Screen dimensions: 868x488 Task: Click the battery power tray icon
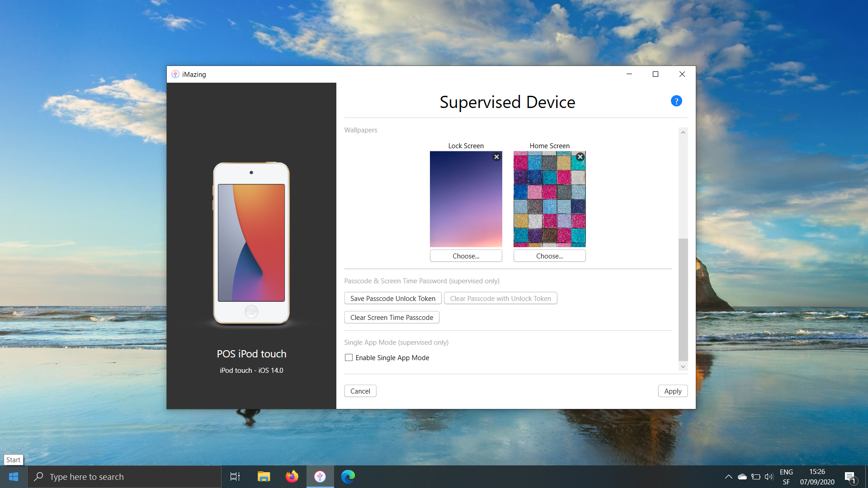[x=755, y=477]
